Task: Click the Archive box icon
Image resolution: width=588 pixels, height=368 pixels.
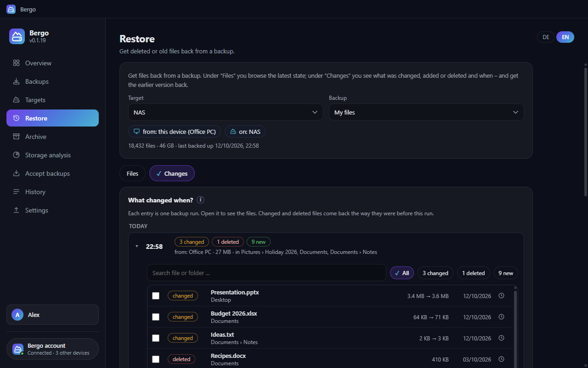Action: 17,137
